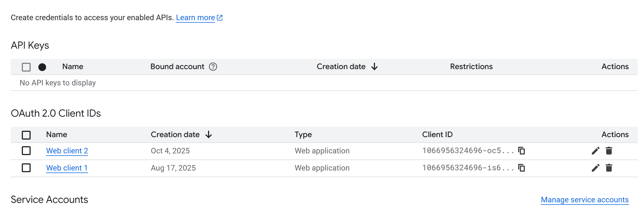Sort API Keys by Creation date arrow
Screen dimensions: 644x212
pyautogui.click(x=374, y=67)
